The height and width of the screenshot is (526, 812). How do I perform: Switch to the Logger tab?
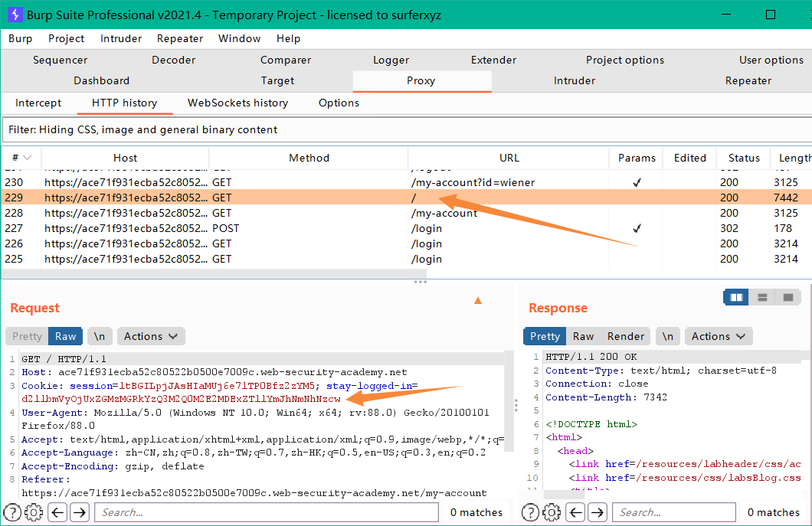pos(391,60)
